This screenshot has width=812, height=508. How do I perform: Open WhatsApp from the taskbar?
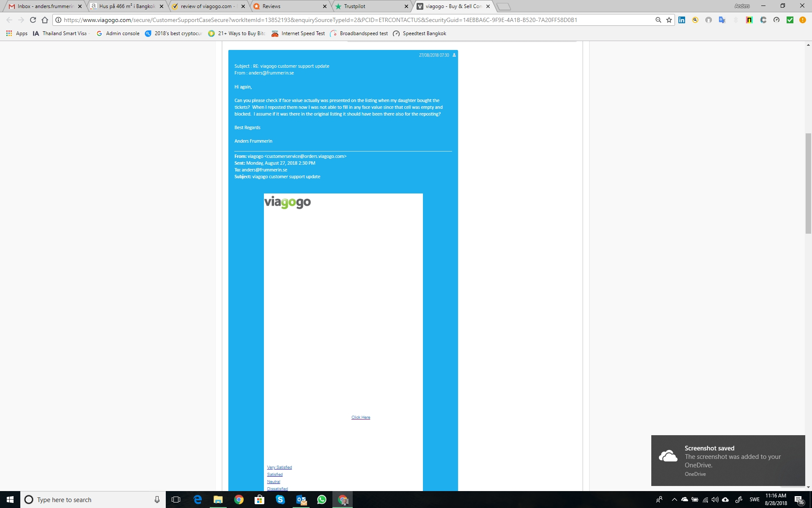(322, 500)
